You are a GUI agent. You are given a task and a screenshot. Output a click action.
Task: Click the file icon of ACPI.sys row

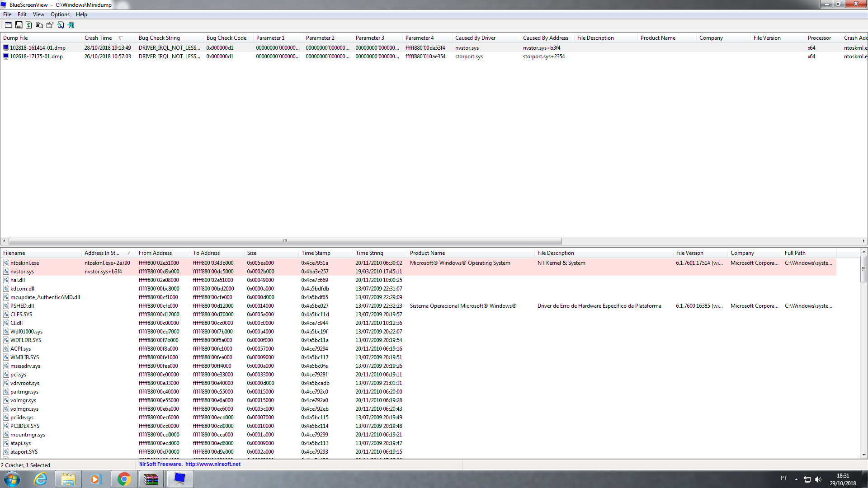(6, 349)
